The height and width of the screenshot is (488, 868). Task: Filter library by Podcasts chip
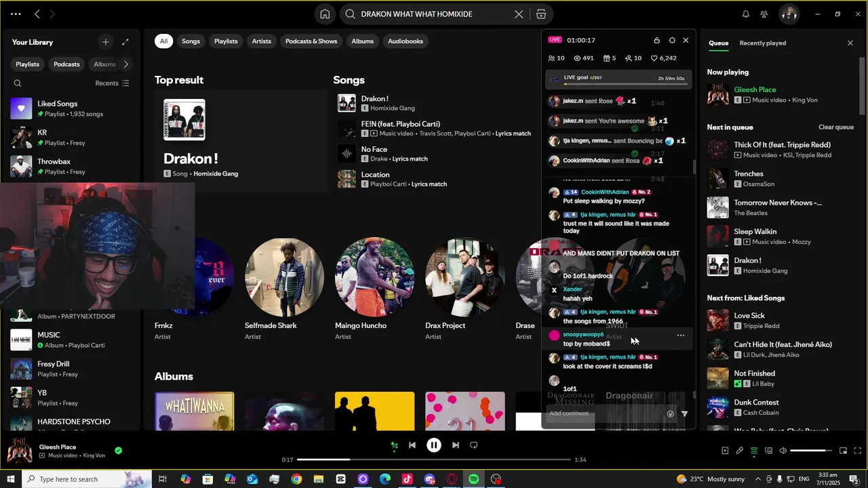pyautogui.click(x=66, y=64)
